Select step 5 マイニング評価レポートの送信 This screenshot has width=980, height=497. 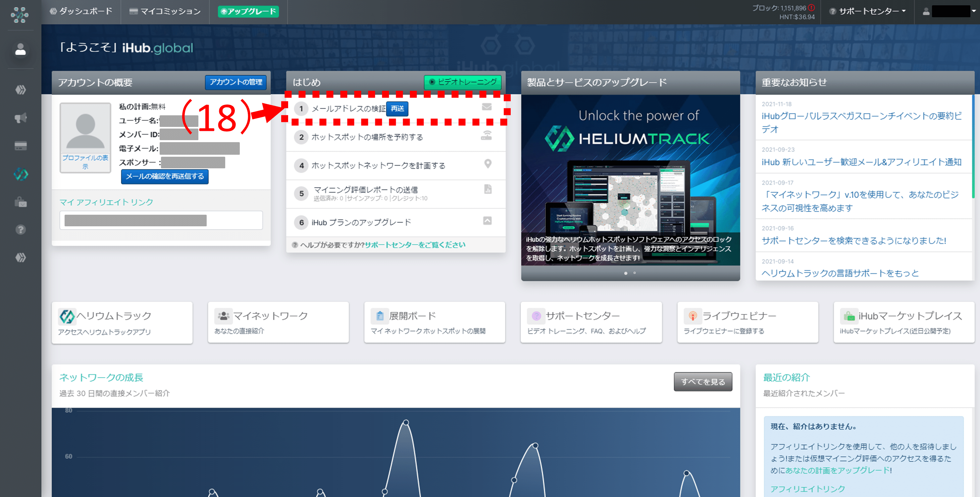(x=396, y=194)
